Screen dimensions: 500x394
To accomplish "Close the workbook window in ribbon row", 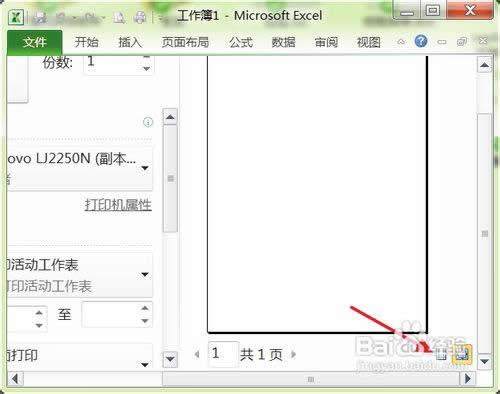I will tap(483, 41).
